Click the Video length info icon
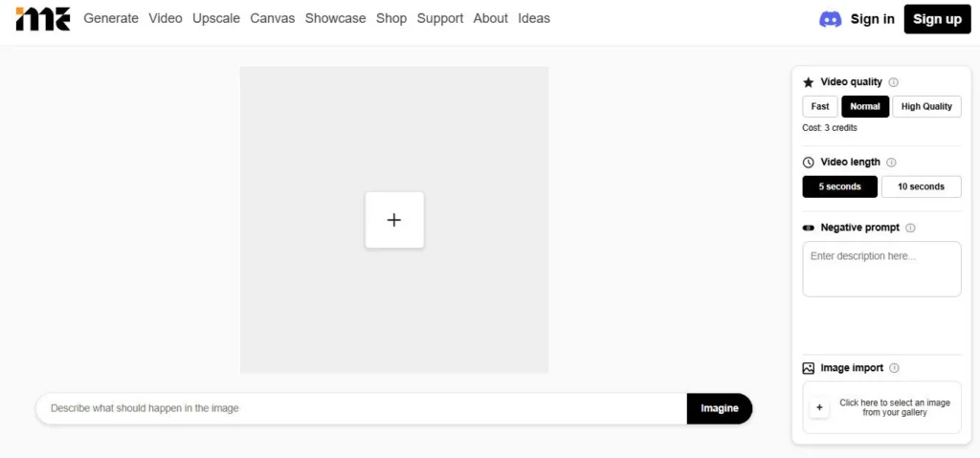 pyautogui.click(x=891, y=163)
